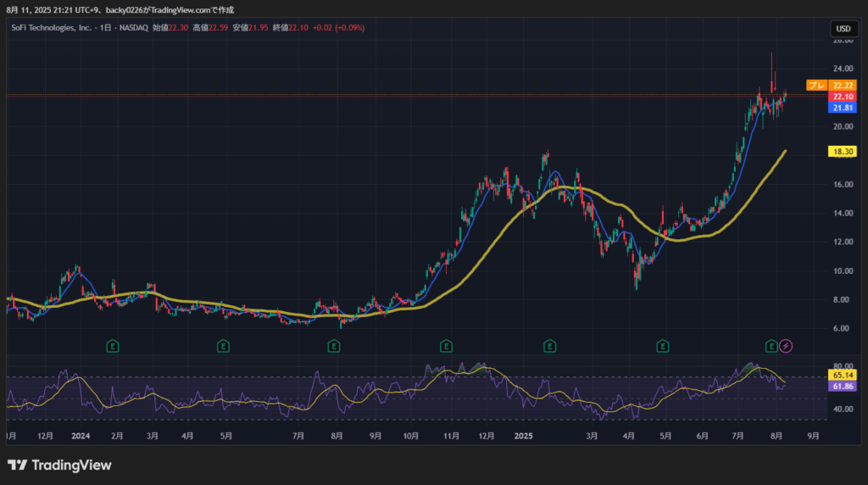Click the 24.00 price scale label
Viewport: 868px width, 485px height.
coord(843,69)
